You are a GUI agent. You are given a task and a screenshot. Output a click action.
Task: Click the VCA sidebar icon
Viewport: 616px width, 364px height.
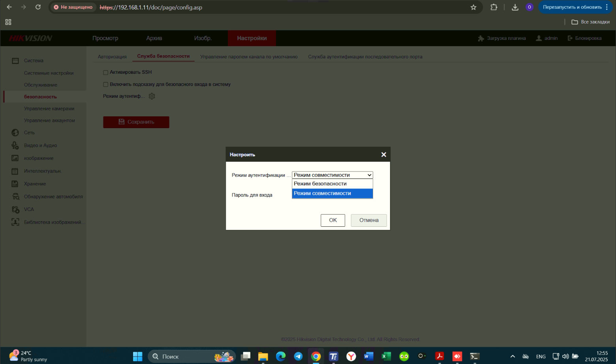[x=15, y=209]
